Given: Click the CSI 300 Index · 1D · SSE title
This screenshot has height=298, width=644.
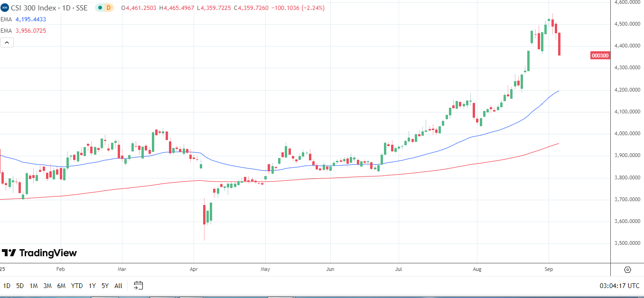Looking at the screenshot, I should (49, 8).
